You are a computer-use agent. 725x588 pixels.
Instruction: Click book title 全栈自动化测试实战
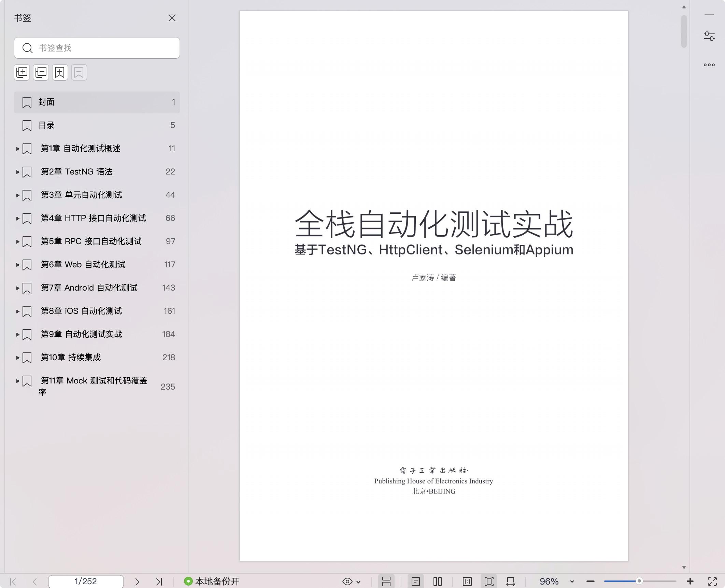(433, 224)
